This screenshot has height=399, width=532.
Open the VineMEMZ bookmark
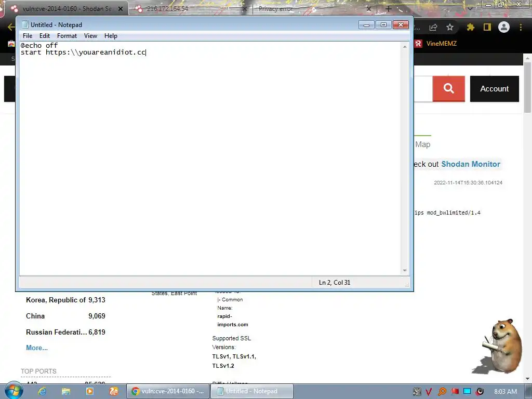[x=436, y=44]
